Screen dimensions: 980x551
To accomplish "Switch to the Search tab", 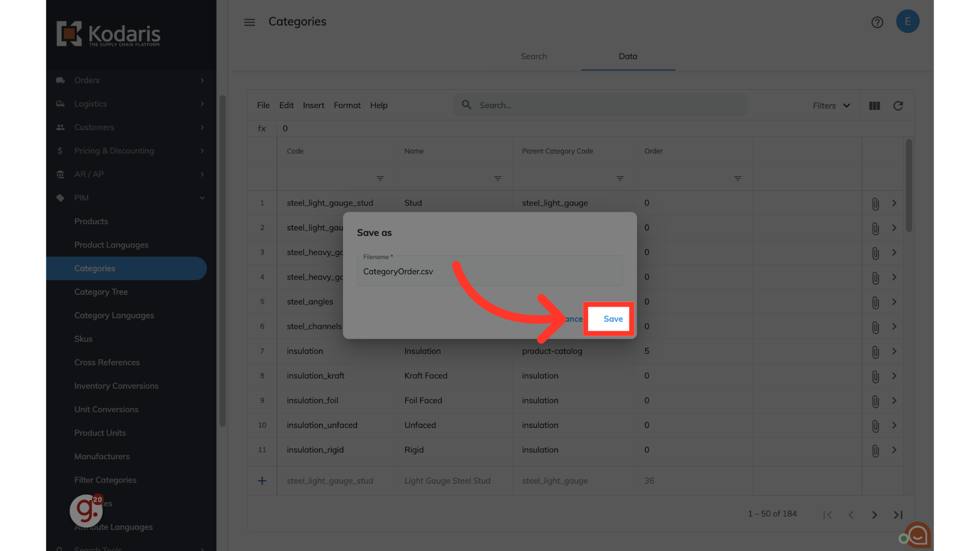I will 533,56.
